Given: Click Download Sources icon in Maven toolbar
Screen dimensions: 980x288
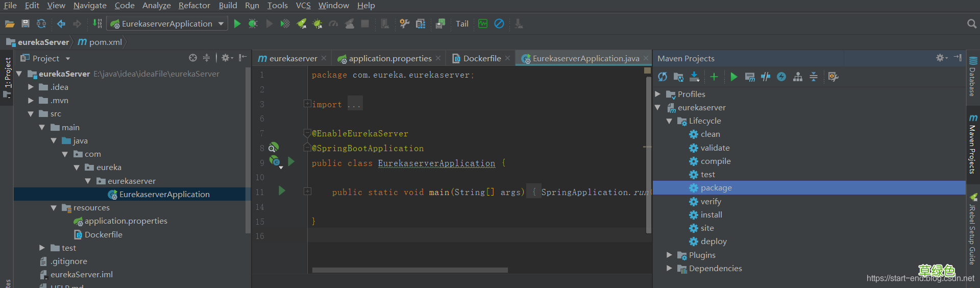Looking at the screenshot, I should click(x=694, y=77).
